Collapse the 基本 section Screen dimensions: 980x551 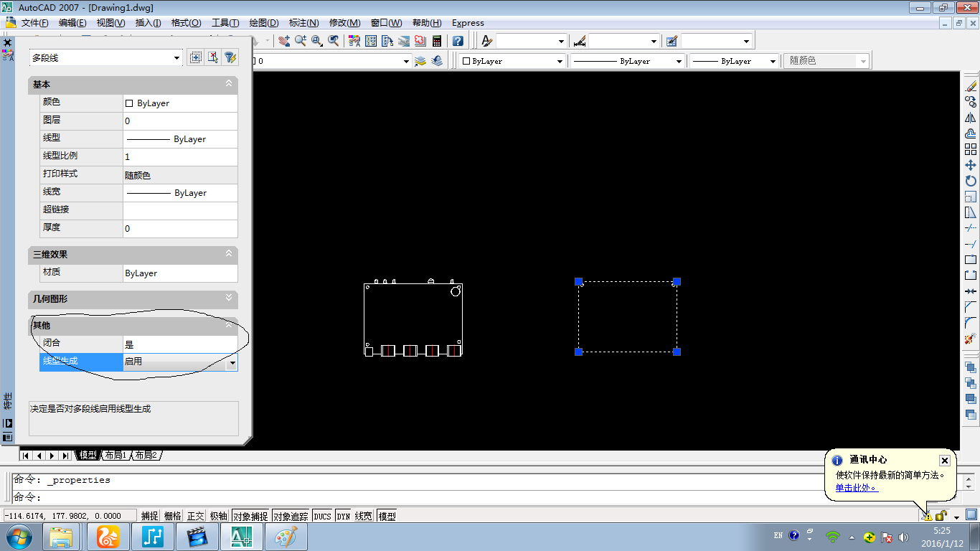[229, 84]
